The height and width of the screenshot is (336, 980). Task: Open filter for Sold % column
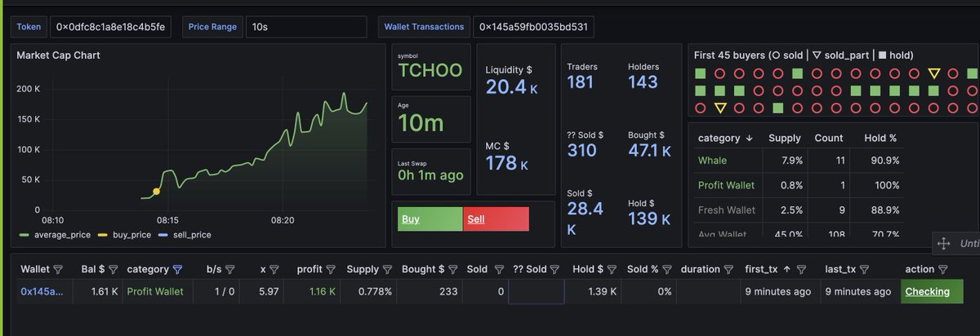[x=668, y=269]
